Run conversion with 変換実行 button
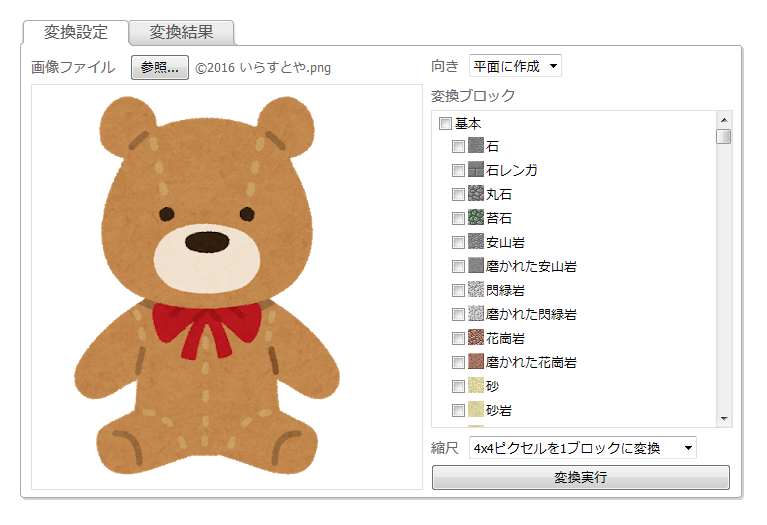This screenshot has height=525, width=767. pyautogui.click(x=580, y=477)
